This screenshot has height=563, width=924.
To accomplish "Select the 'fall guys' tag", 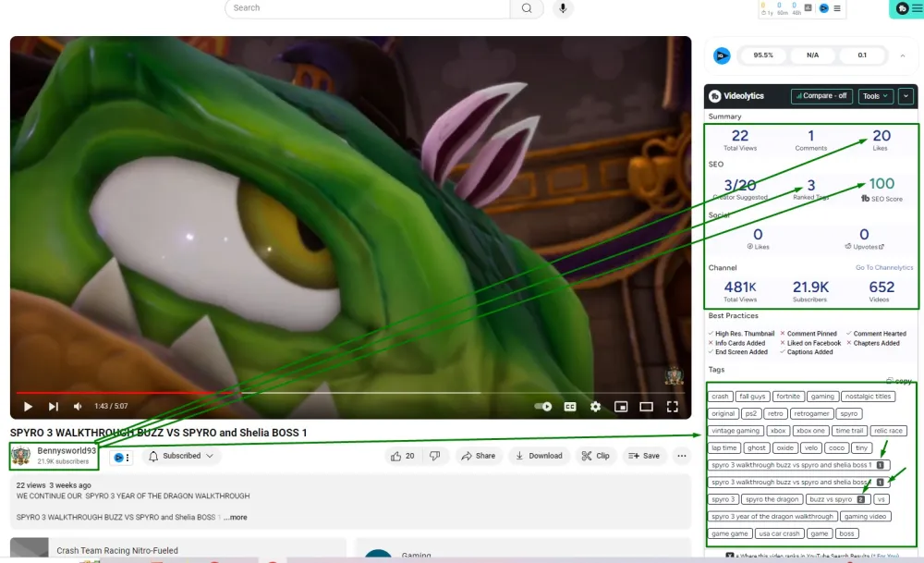I will [x=752, y=397].
